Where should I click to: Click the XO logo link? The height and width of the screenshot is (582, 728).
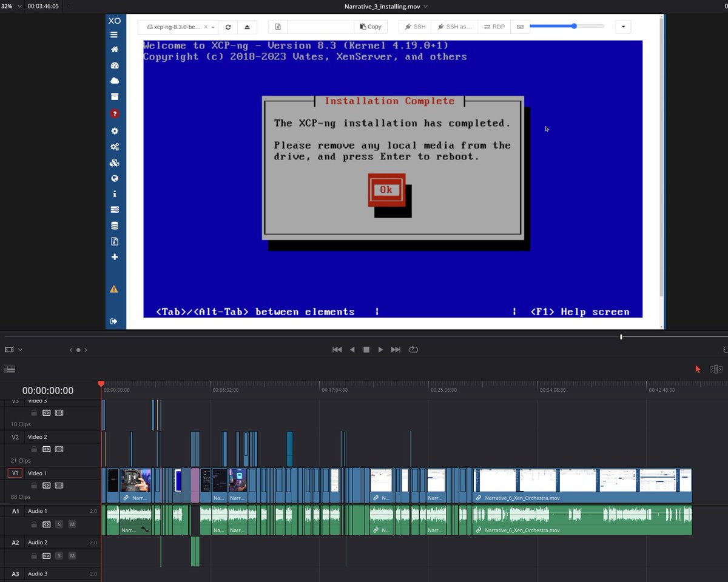pos(115,21)
